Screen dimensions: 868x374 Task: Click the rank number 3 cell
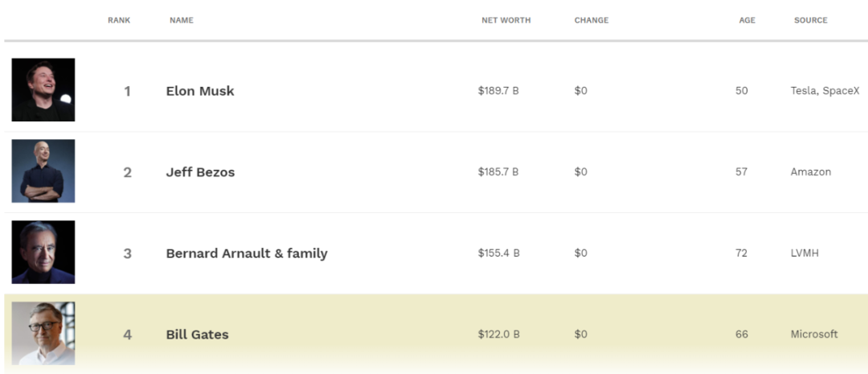[127, 253]
